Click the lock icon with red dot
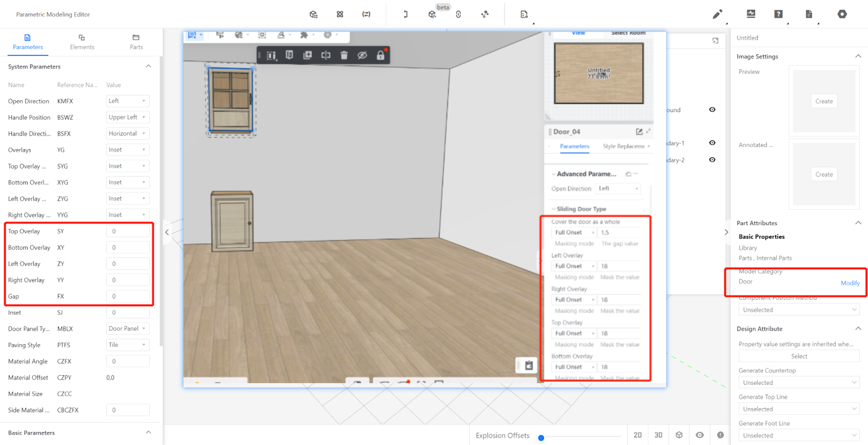The width and height of the screenshot is (868, 445). tap(380, 55)
